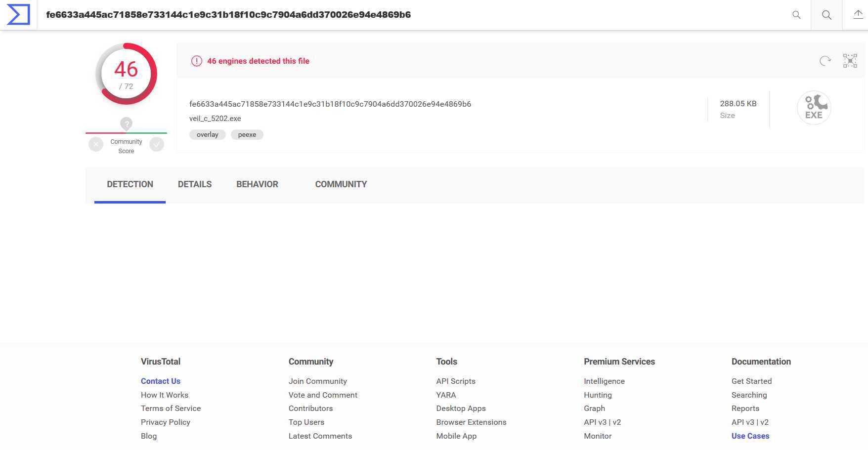Open the Top Users link
This screenshot has width=868, height=450.
(306, 422)
